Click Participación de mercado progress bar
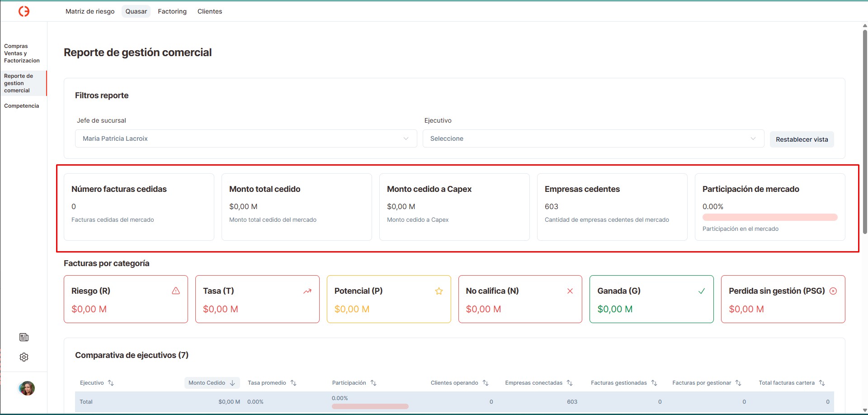Screen dimensions: 868x415 (769, 217)
